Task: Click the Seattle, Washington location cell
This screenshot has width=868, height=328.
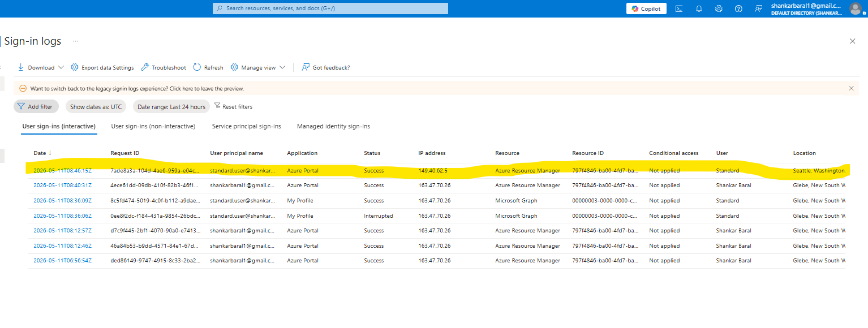Action: [819, 170]
